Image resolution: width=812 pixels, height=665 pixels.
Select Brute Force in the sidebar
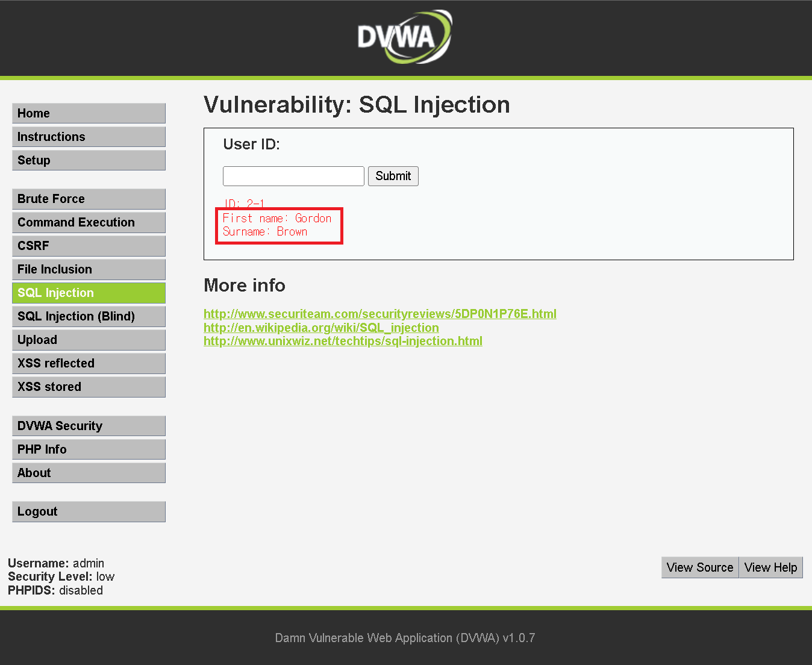(89, 199)
